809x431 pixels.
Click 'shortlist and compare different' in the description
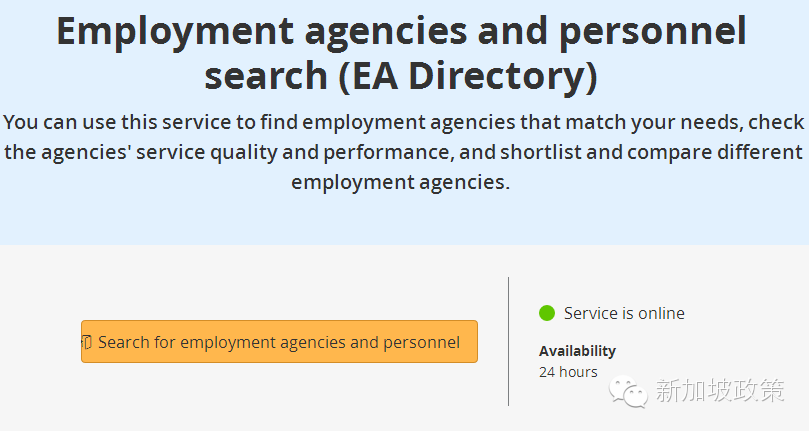click(651, 153)
